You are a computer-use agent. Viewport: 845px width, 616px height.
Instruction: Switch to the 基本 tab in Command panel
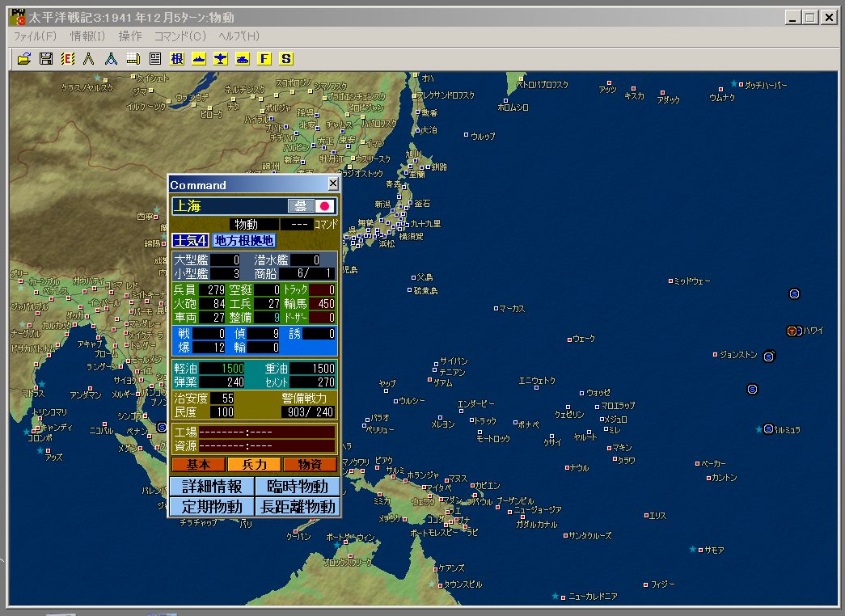[198, 465]
